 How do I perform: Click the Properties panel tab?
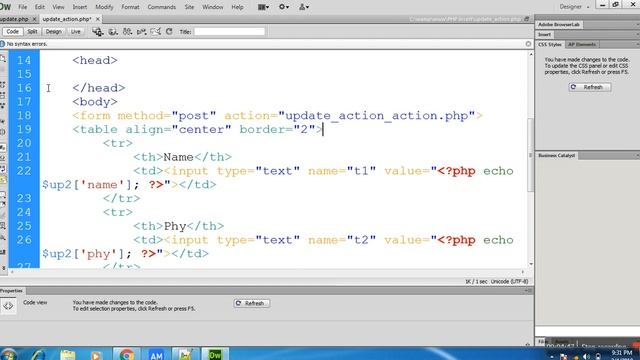point(12,291)
